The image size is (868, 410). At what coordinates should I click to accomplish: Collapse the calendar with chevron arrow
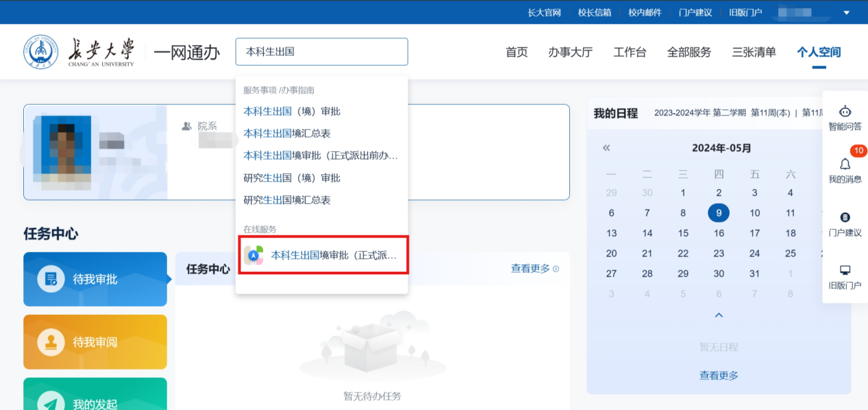[719, 316]
